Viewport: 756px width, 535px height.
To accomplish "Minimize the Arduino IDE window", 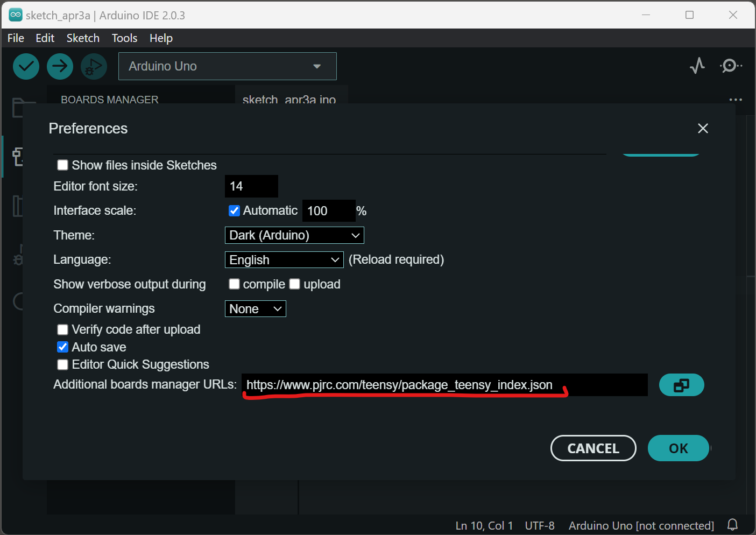I will (646, 15).
